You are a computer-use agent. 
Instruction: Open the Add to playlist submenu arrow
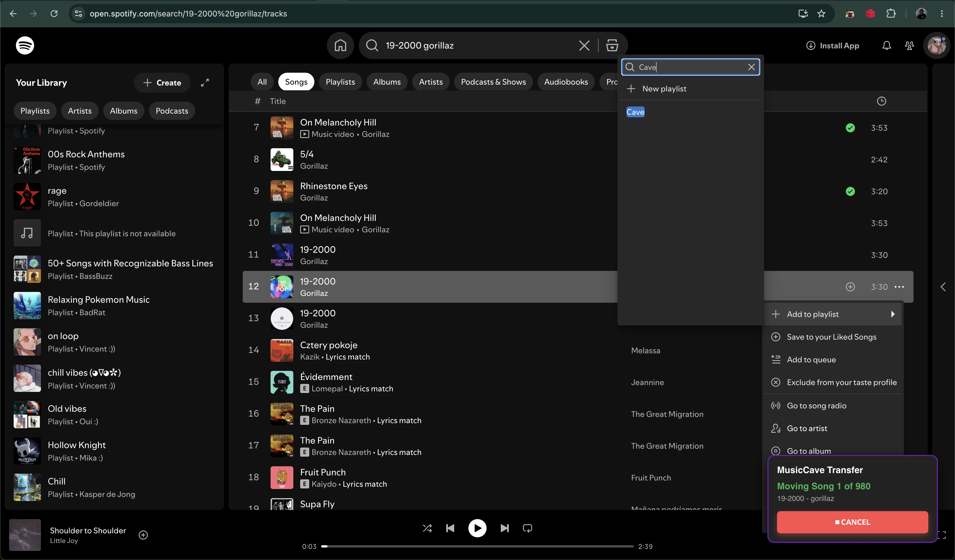(892, 314)
